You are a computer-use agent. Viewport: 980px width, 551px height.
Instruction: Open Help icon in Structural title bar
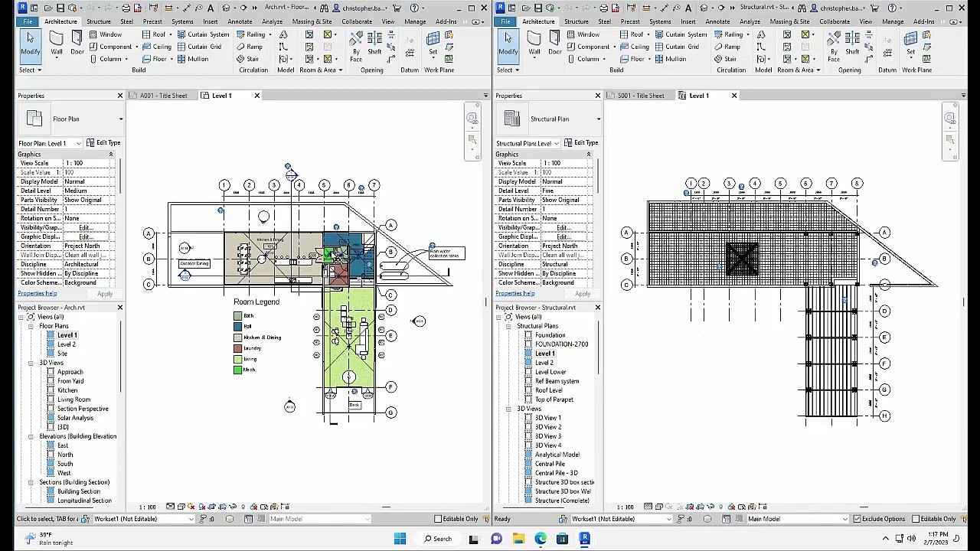892,8
